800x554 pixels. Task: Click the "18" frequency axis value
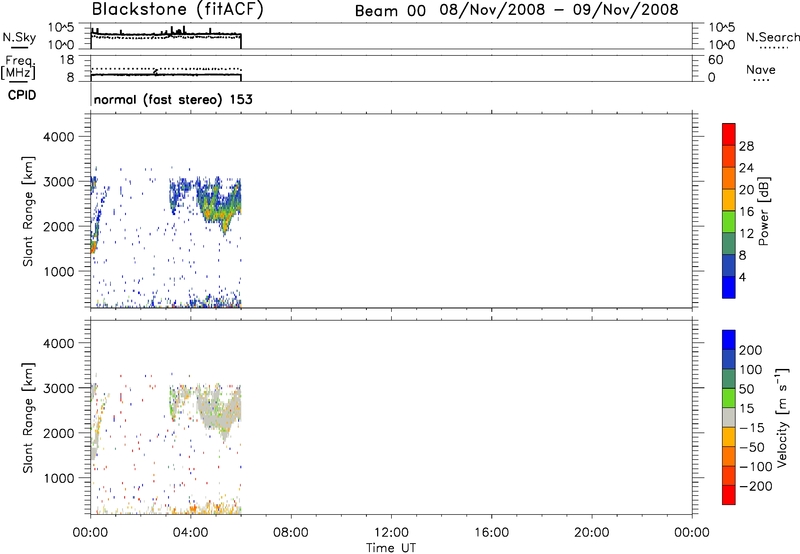pos(67,60)
